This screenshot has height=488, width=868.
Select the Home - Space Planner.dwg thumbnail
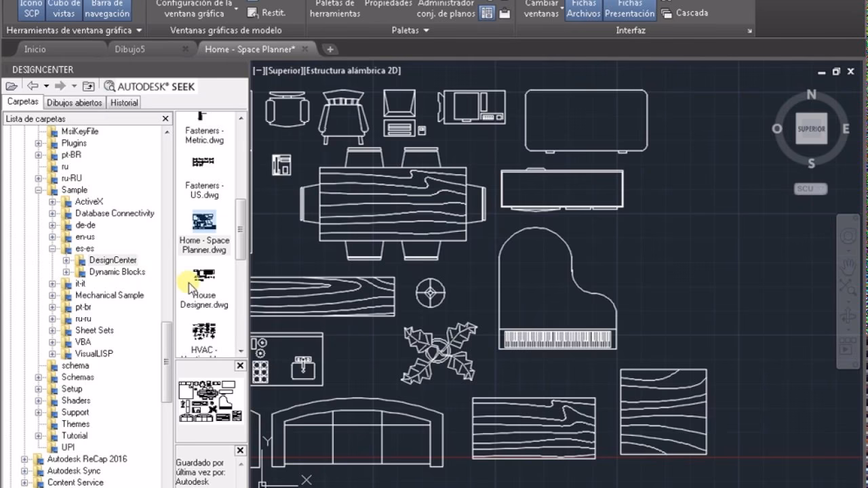[x=203, y=222]
